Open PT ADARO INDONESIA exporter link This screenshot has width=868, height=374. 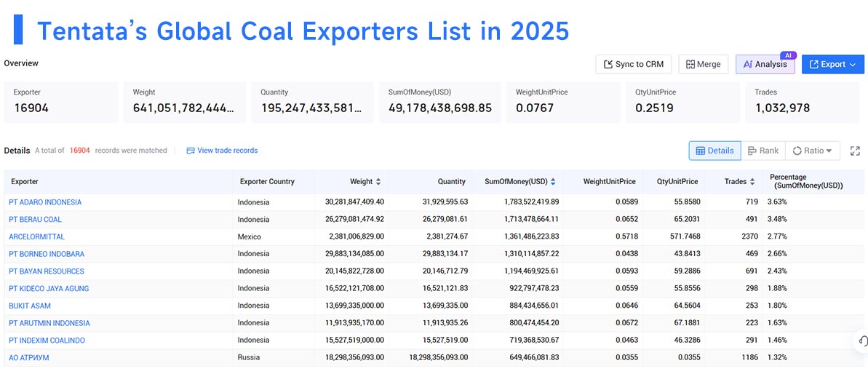pos(45,202)
